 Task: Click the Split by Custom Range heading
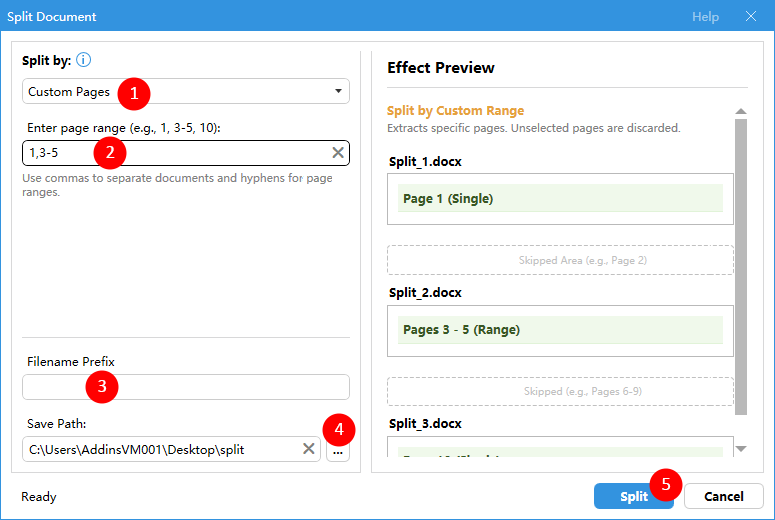click(455, 111)
